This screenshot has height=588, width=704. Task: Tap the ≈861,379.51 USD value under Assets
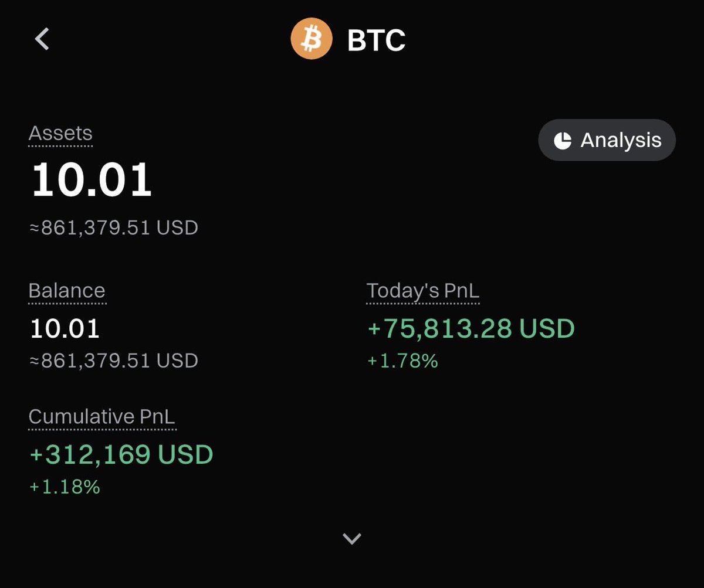[113, 227]
